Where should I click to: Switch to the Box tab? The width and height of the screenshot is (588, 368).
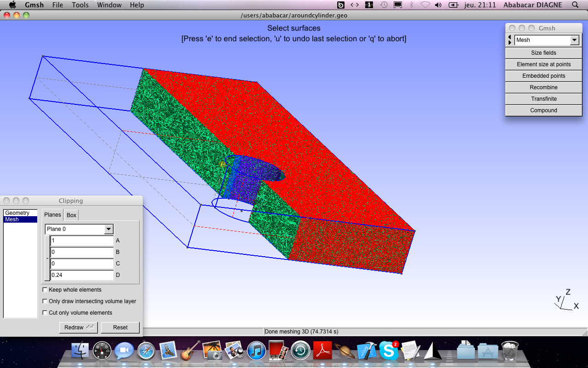[x=71, y=215]
